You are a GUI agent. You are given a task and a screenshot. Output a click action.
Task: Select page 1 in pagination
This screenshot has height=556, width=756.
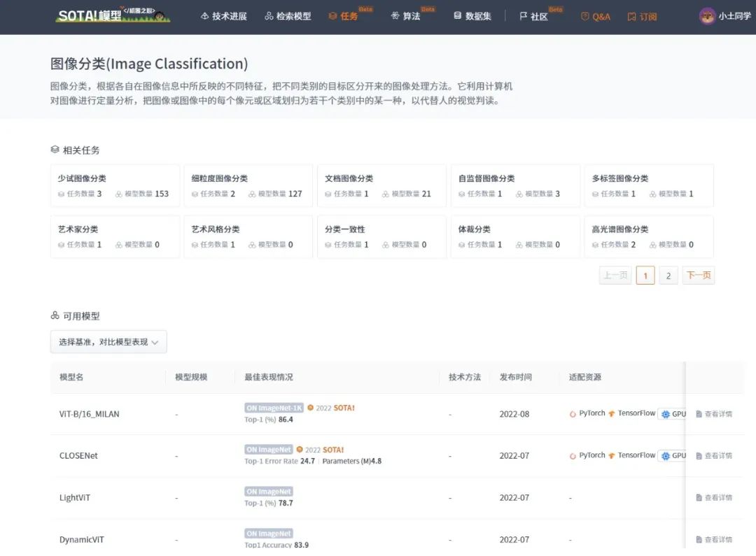[645, 276]
